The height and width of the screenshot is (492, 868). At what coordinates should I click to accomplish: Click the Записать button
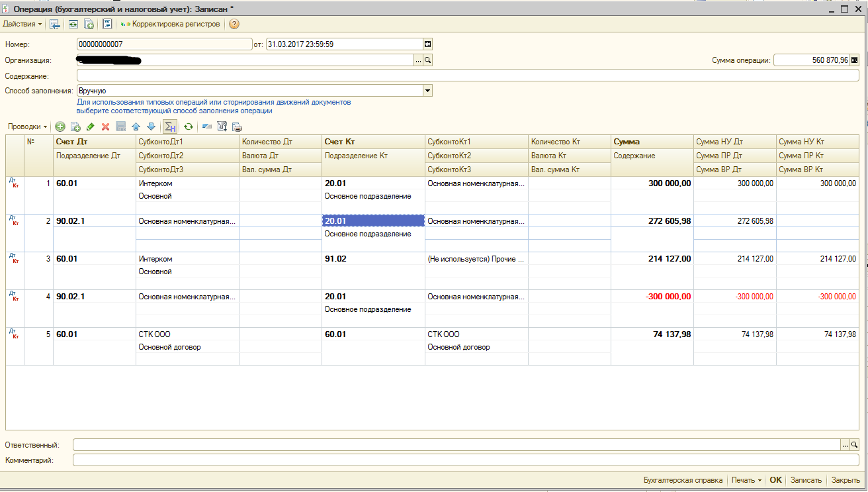click(806, 480)
